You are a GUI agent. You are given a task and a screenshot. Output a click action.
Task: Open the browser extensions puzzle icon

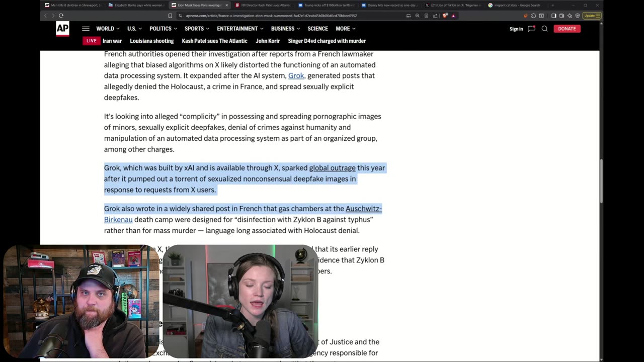coord(534,16)
